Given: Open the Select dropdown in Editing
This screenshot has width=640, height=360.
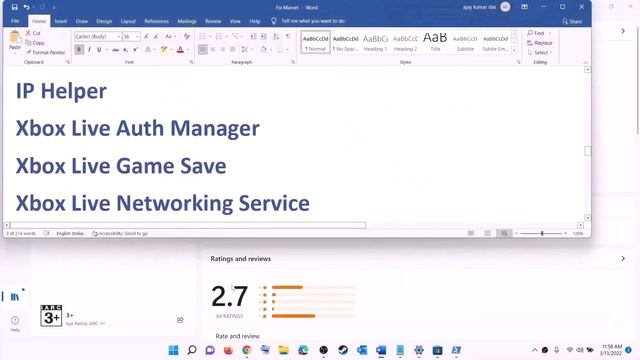Looking at the screenshot, I should click(x=540, y=53).
